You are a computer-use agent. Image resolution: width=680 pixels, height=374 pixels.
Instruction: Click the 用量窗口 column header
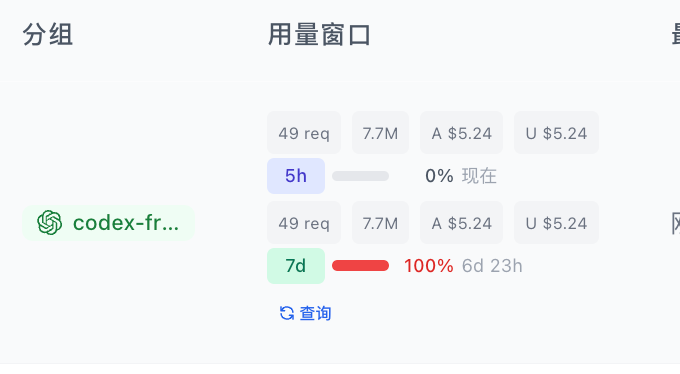click(x=319, y=35)
